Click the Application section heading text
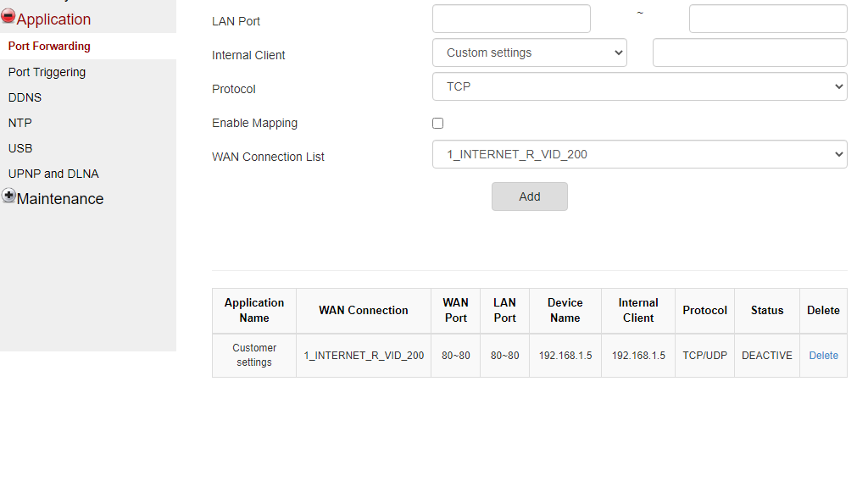 point(53,19)
